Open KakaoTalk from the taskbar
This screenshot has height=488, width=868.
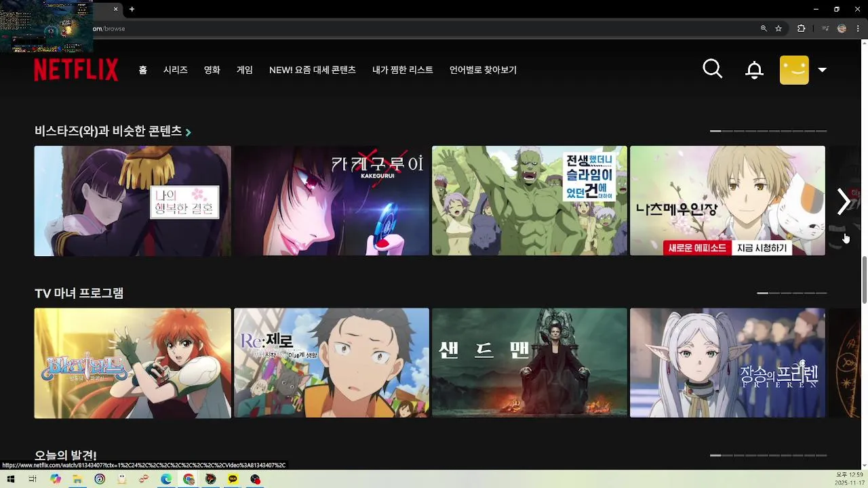[x=233, y=479]
